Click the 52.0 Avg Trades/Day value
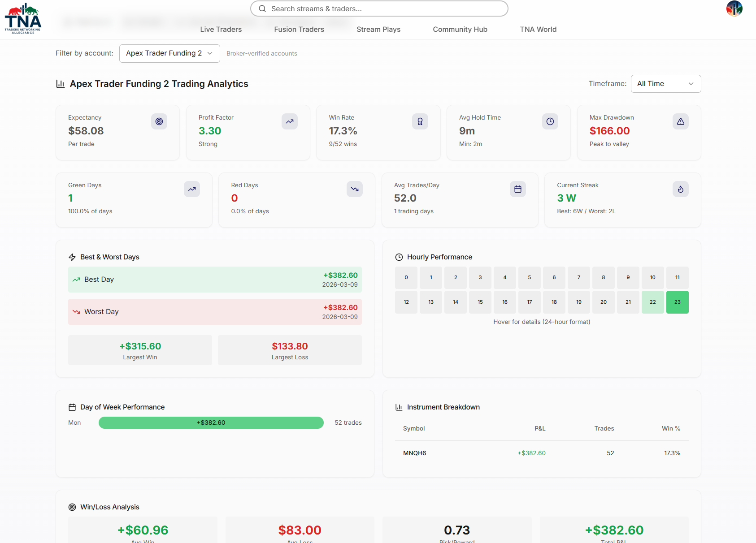The image size is (756, 543). (x=405, y=198)
